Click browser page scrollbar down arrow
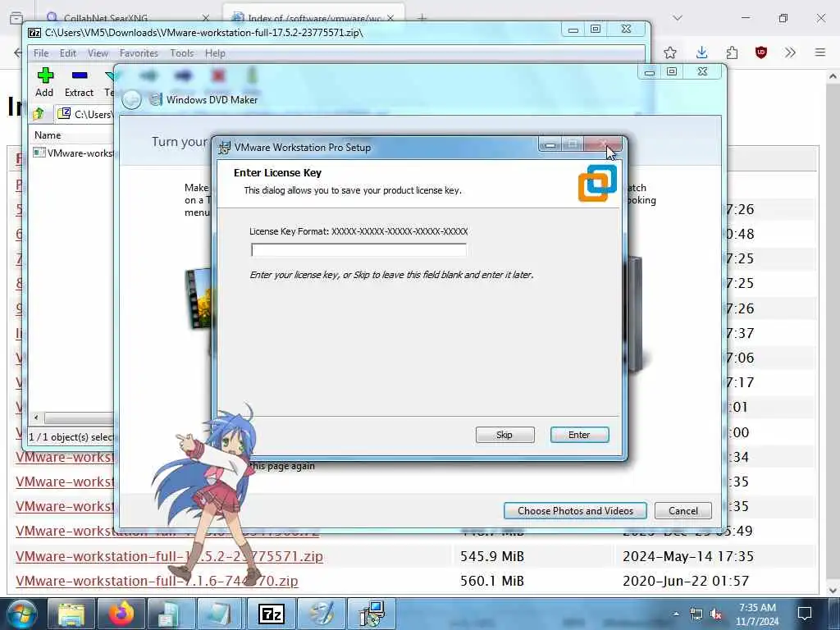Screen dimensions: 840x630 click(x=833, y=590)
